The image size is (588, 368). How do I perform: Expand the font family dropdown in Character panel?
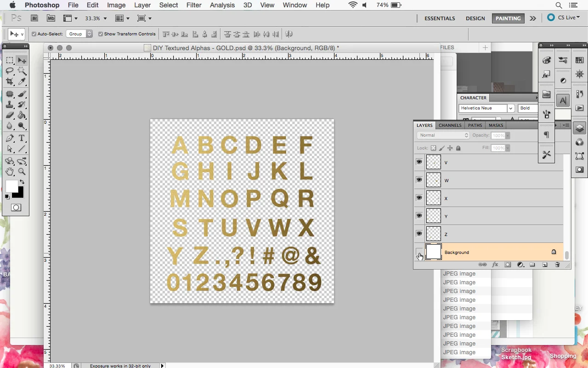(x=510, y=108)
